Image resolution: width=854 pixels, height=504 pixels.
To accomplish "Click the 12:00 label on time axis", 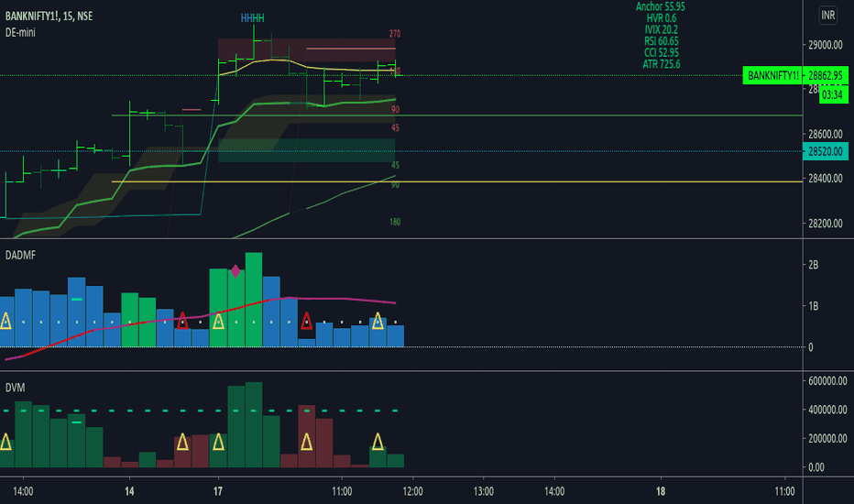I will (x=412, y=491).
